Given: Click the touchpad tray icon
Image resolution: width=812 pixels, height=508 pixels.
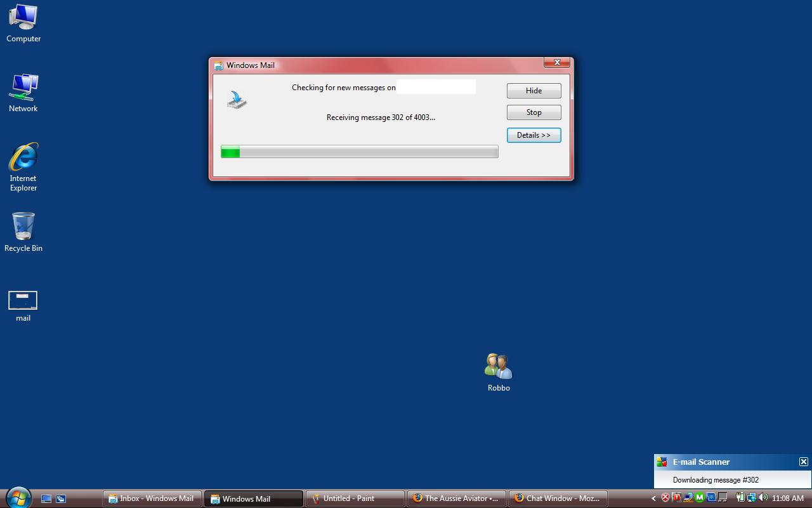Looking at the screenshot, I should [723, 498].
